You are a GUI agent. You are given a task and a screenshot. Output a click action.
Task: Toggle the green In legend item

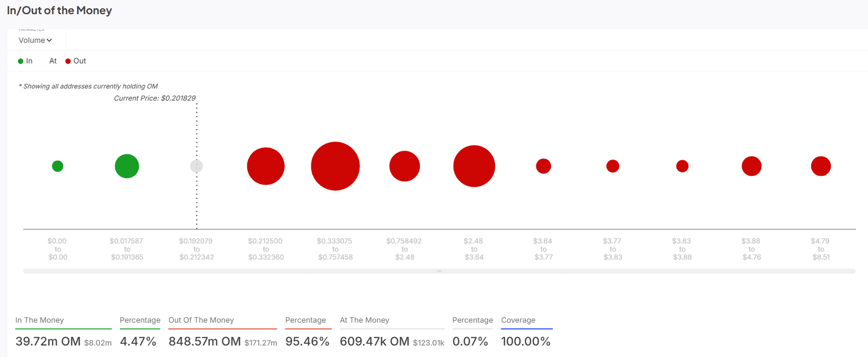tap(25, 61)
